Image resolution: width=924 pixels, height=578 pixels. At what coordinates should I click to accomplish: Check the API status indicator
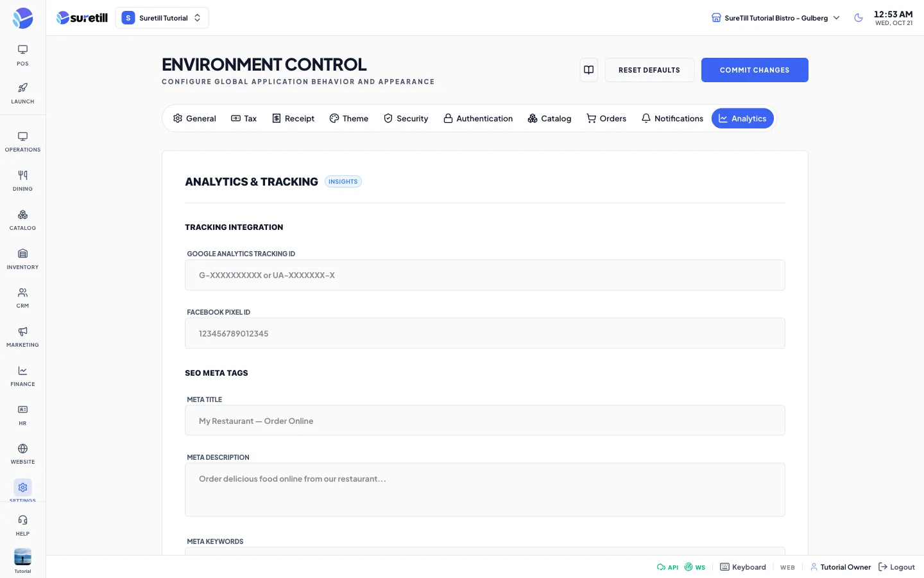pyautogui.click(x=667, y=567)
